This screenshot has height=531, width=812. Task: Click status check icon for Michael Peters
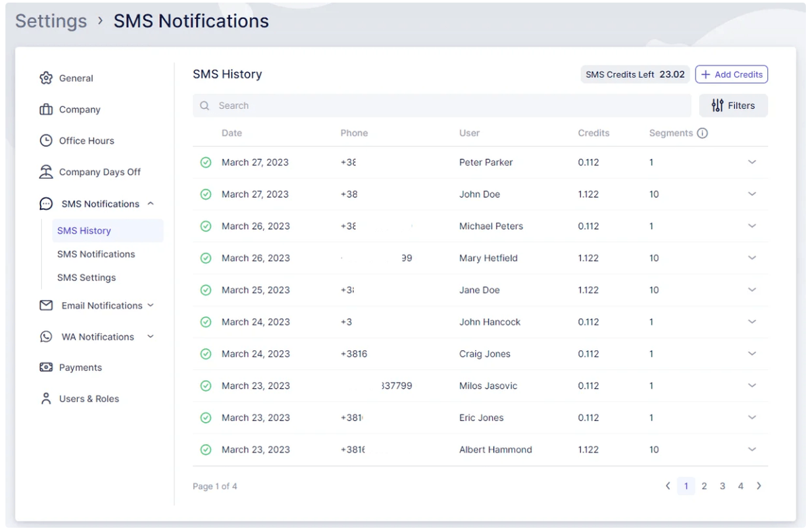click(x=206, y=226)
